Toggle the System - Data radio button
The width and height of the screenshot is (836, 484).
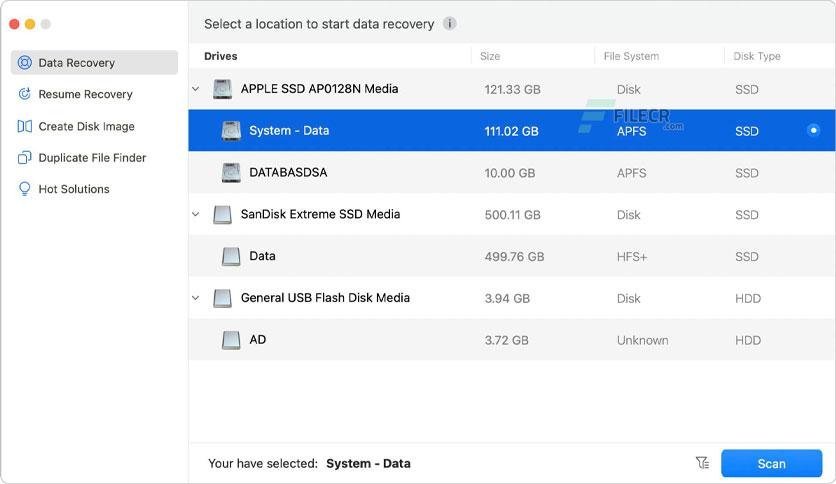pyautogui.click(x=813, y=130)
